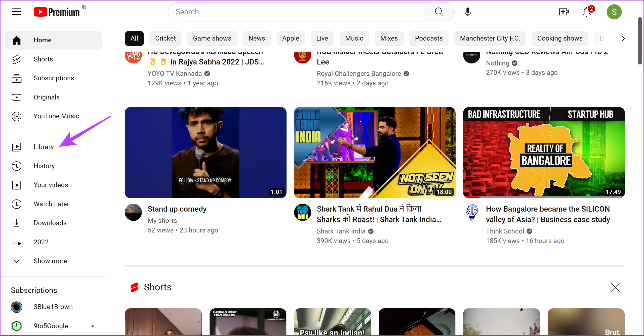This screenshot has height=336, width=644.
Task: Open History from the sidebar
Action: [x=44, y=166]
